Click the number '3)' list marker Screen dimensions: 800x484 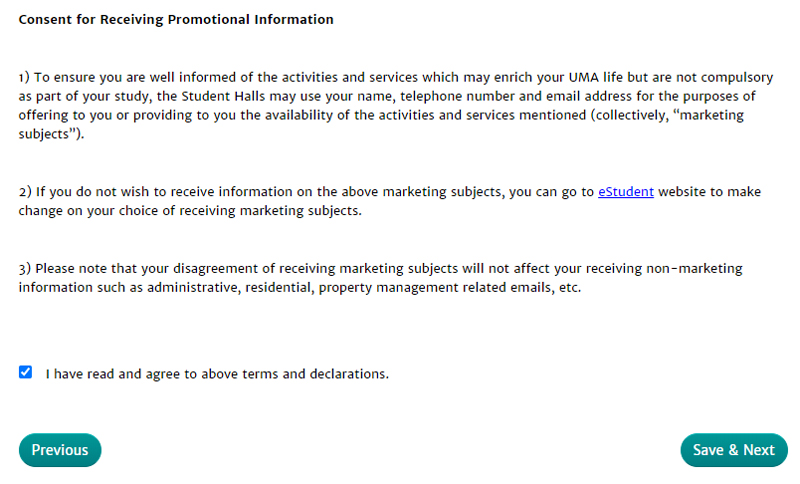click(24, 269)
